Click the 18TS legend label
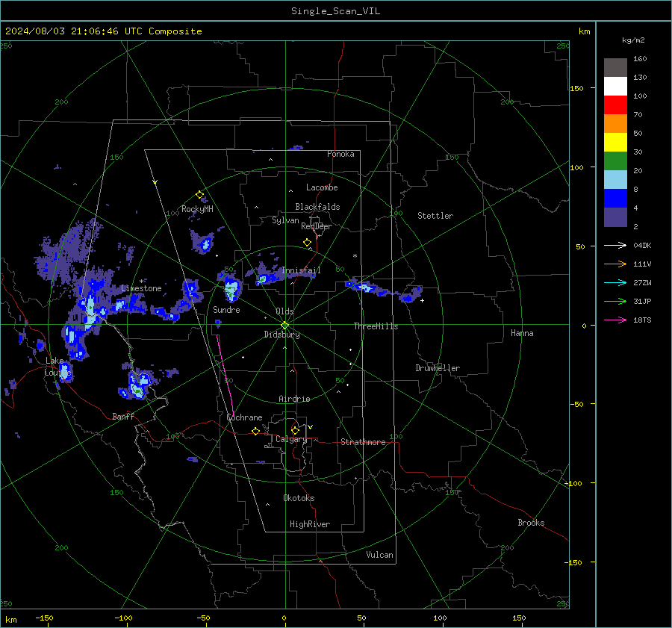 (x=642, y=320)
